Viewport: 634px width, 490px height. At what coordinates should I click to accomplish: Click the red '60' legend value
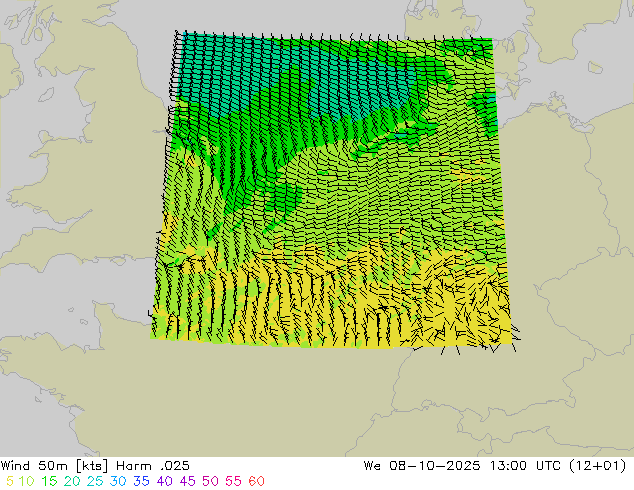pos(256,481)
